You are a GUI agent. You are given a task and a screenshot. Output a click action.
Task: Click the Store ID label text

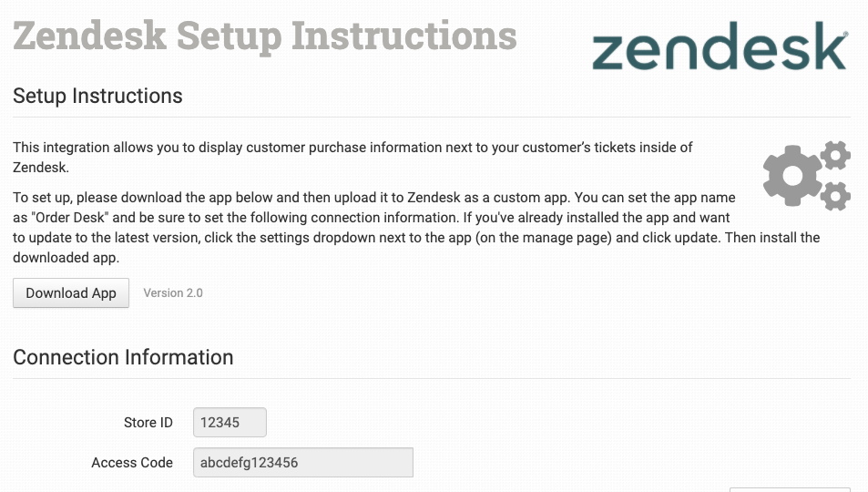coord(148,423)
